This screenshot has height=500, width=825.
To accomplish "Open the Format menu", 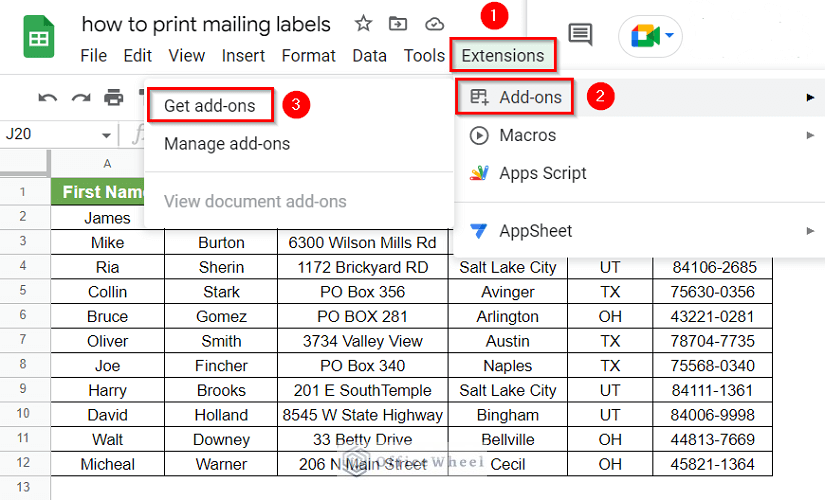I will pyautogui.click(x=309, y=55).
